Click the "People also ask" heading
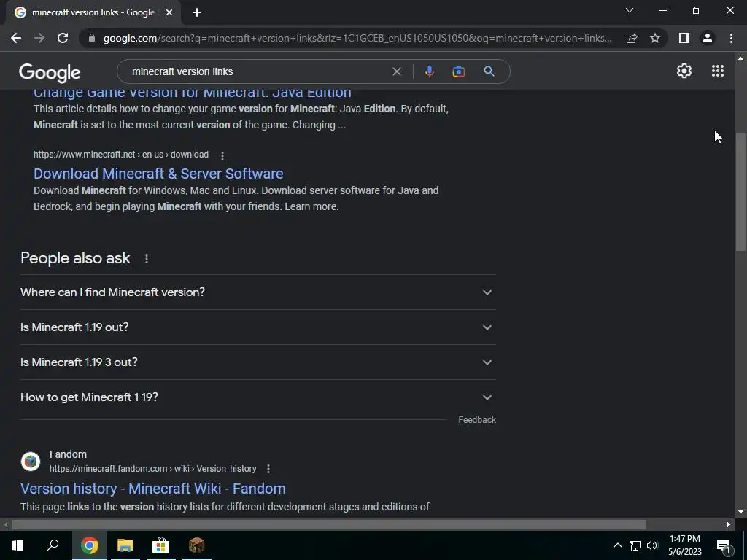747x560 pixels. (75, 258)
